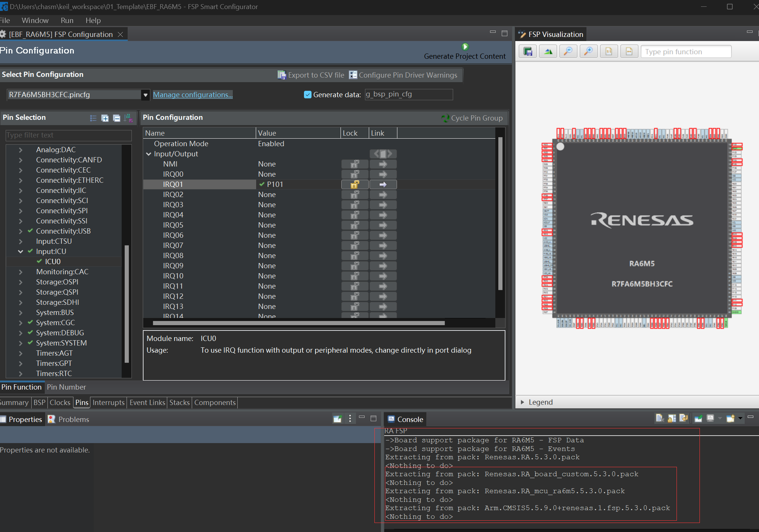The width and height of the screenshot is (759, 532).
Task: Toggle the lock for IRQ01 P101
Action: [355, 184]
